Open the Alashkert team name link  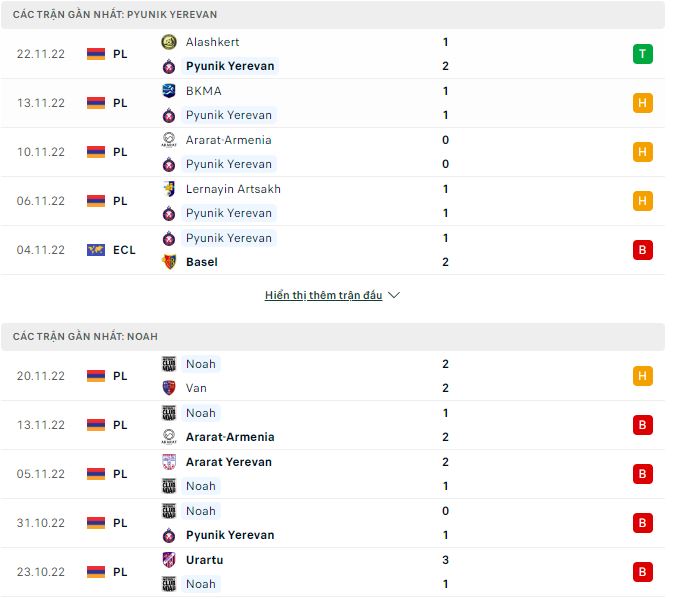[x=212, y=42]
